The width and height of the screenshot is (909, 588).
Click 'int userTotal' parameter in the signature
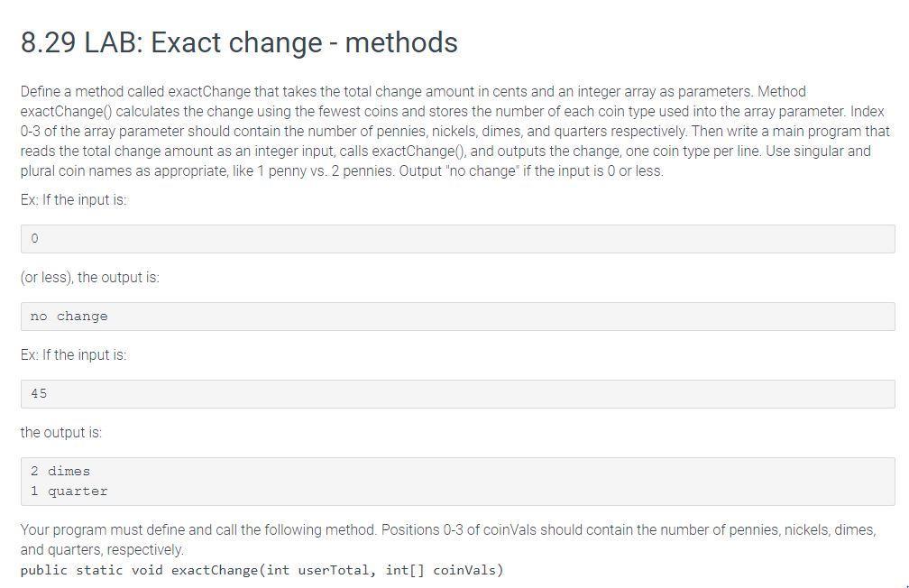coord(317,570)
